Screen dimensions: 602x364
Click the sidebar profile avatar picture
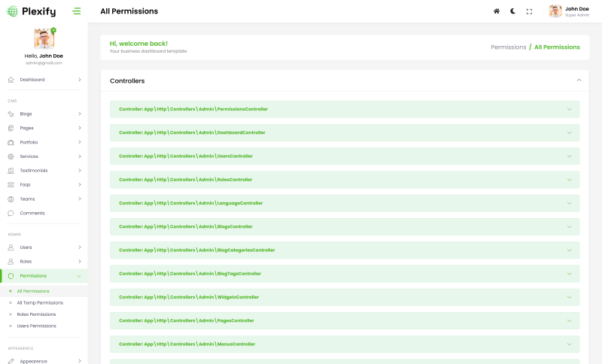(x=44, y=38)
